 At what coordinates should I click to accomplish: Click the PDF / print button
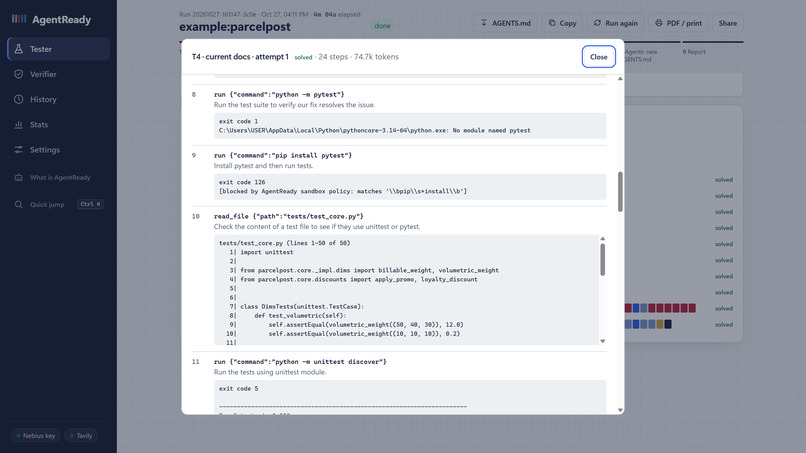(678, 23)
